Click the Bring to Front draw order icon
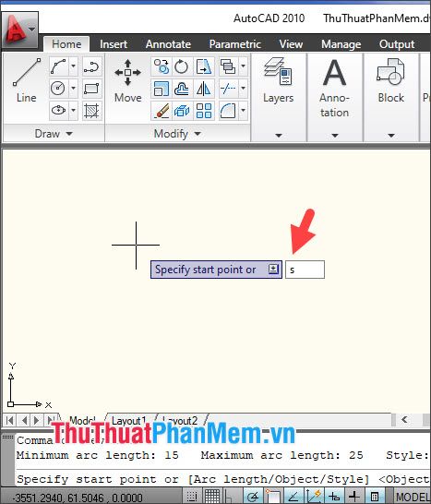 [228, 66]
